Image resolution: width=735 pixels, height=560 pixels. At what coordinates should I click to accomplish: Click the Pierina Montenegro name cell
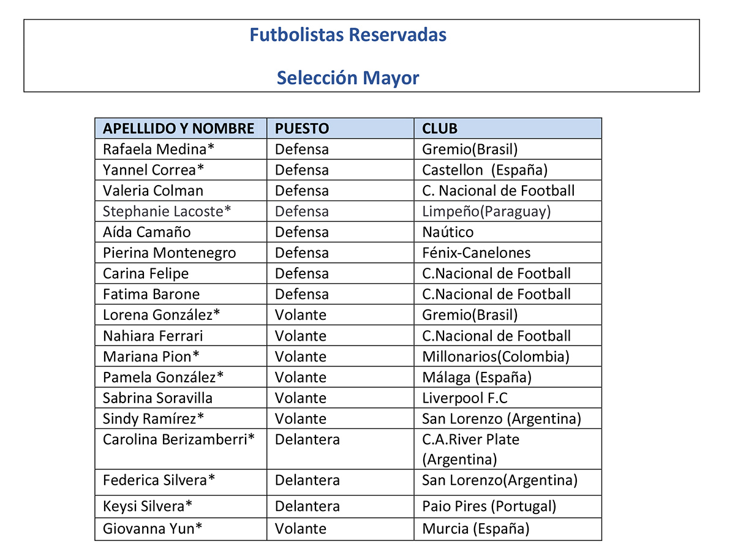(181, 253)
